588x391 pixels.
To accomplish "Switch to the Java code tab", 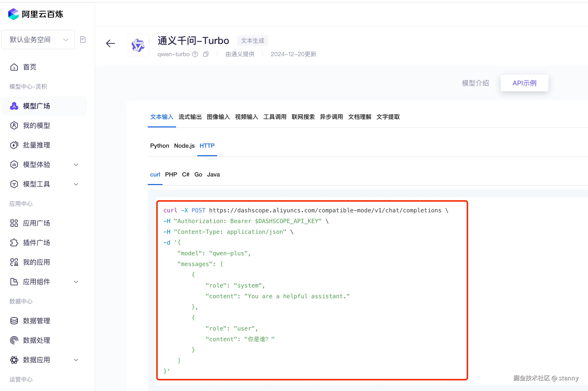I will click(x=213, y=175).
